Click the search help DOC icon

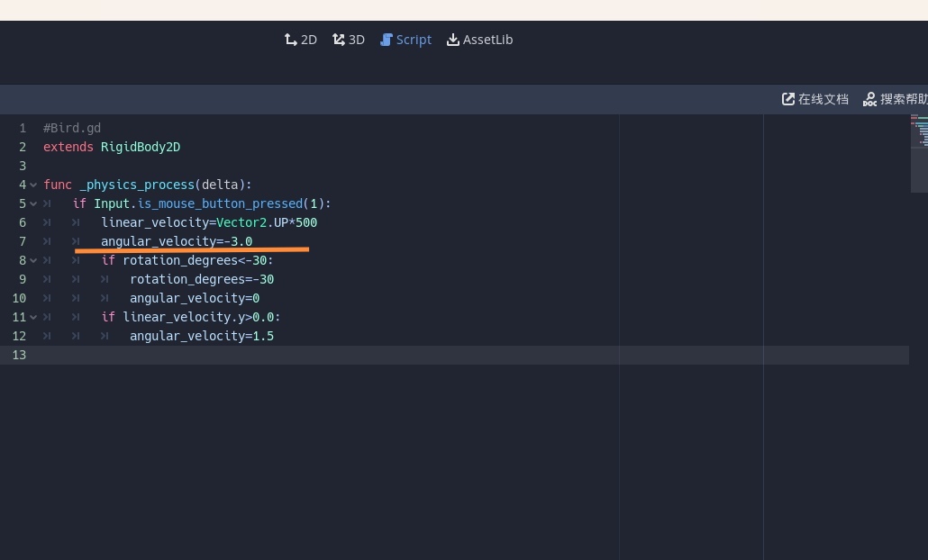click(x=869, y=99)
